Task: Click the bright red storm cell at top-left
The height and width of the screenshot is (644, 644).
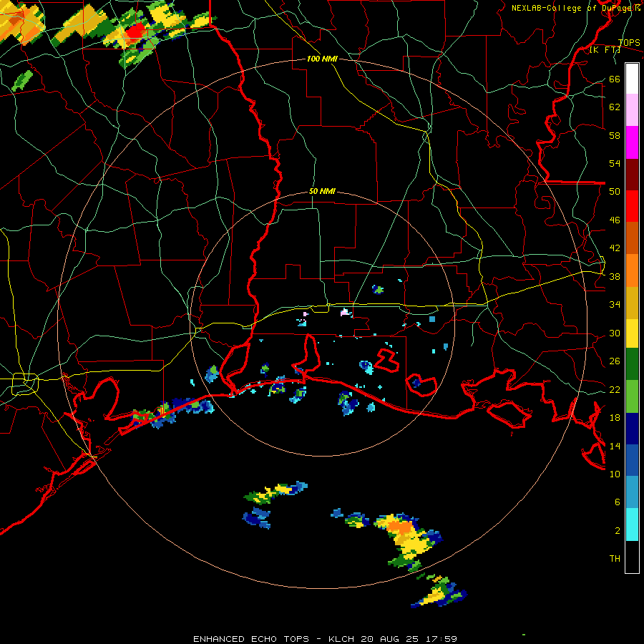Action: [135, 31]
